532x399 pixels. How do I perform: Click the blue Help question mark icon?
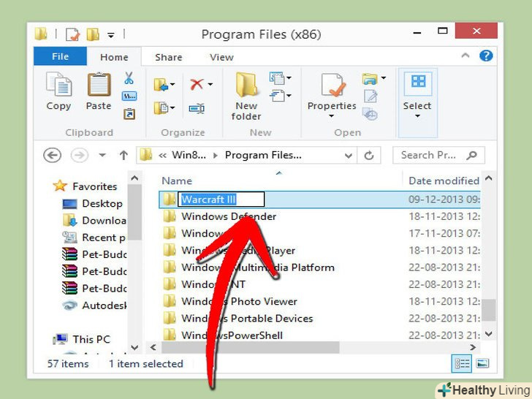(486, 56)
